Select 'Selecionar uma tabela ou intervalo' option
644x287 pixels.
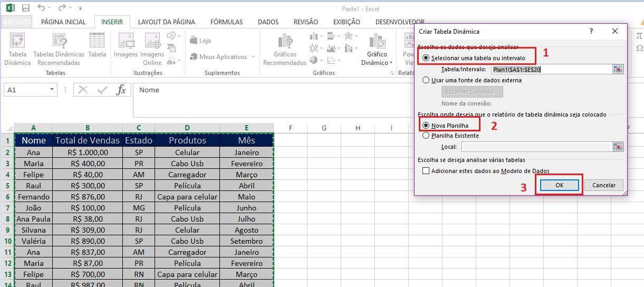tap(426, 58)
